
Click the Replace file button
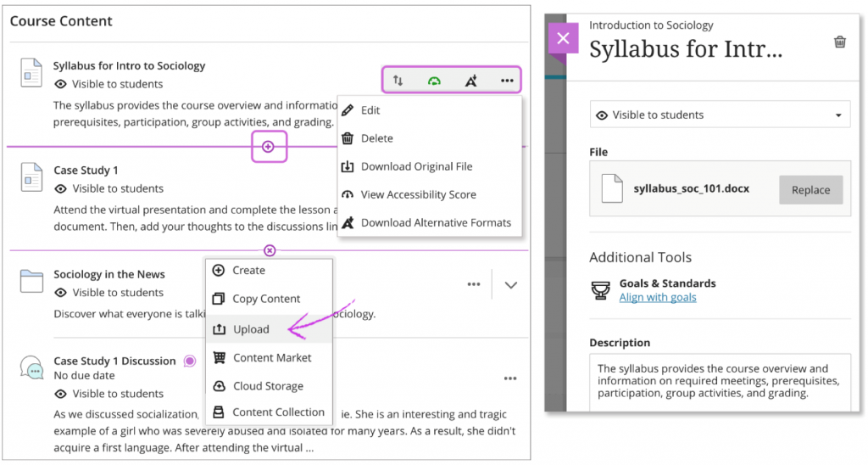pyautogui.click(x=810, y=190)
